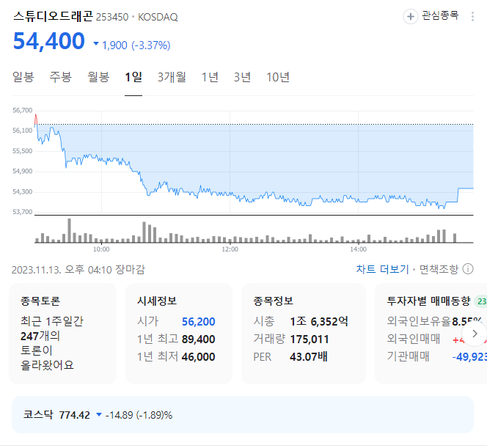
Task: Click the volume bar chart below price
Action: [254, 230]
